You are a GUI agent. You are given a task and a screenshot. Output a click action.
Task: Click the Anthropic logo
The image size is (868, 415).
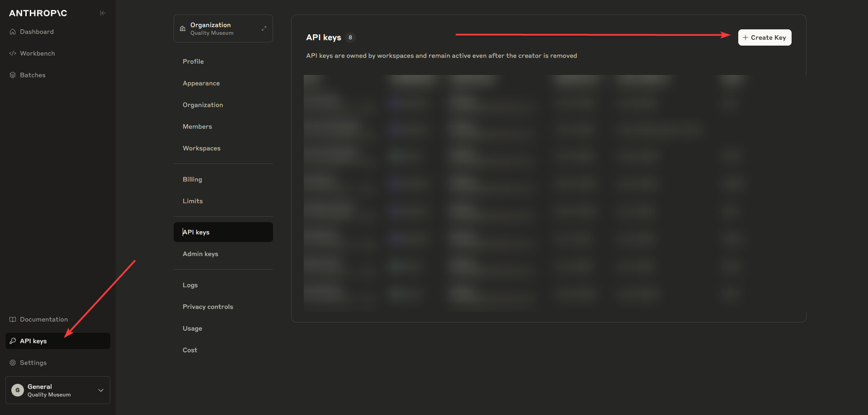38,13
